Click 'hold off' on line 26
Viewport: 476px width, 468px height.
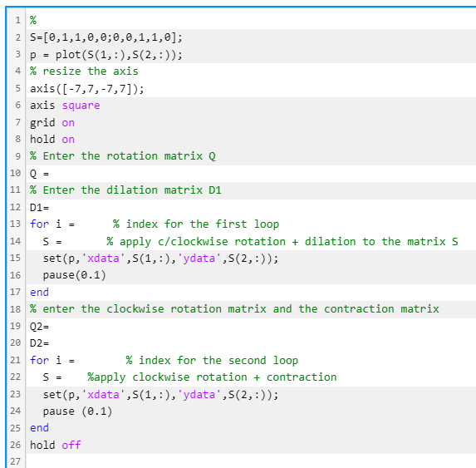click(56, 446)
